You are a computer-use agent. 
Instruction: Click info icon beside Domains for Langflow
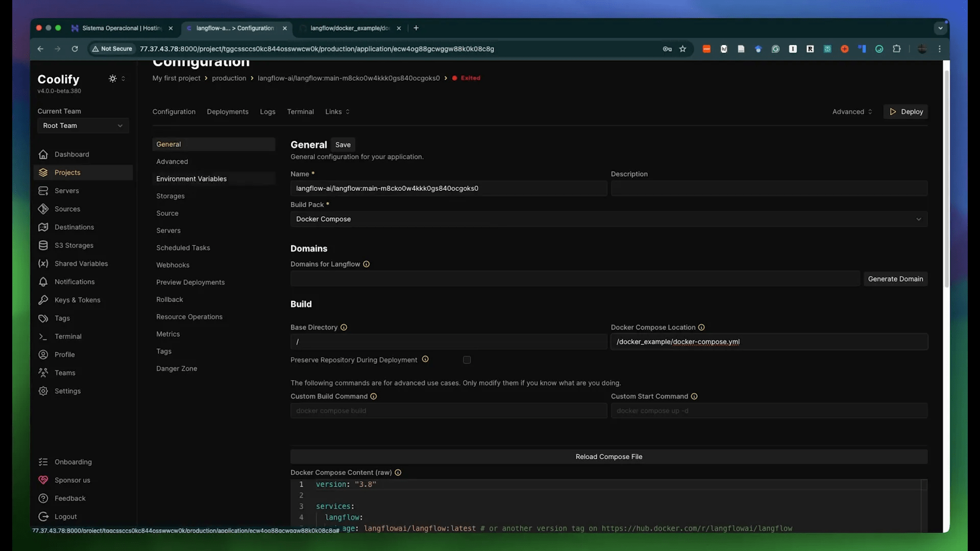coord(366,264)
